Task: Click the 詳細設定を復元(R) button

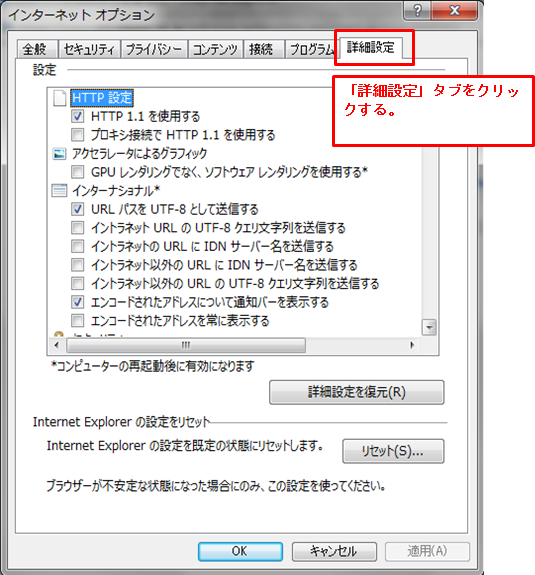Action: (357, 392)
